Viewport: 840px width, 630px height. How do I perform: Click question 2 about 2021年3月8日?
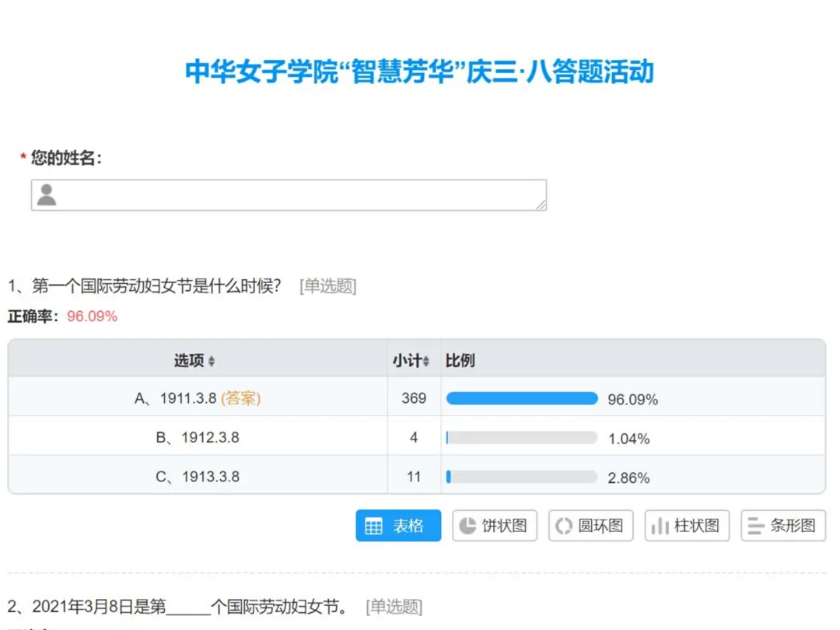click(177, 607)
